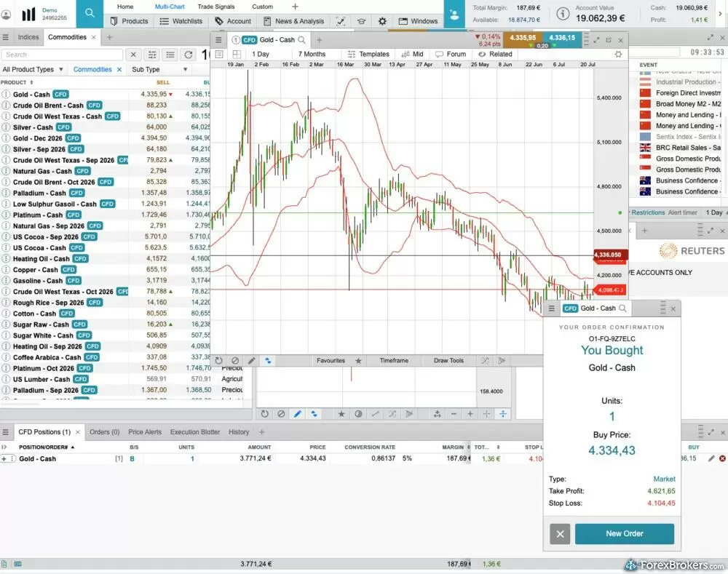Refresh the commodities product list
The image size is (728, 574).
pyautogui.click(x=189, y=55)
